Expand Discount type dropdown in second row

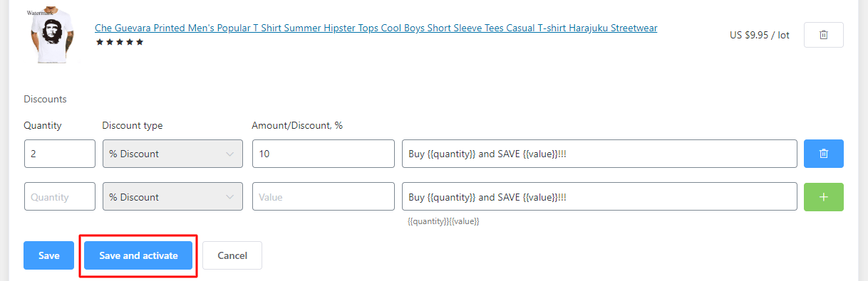pos(172,197)
